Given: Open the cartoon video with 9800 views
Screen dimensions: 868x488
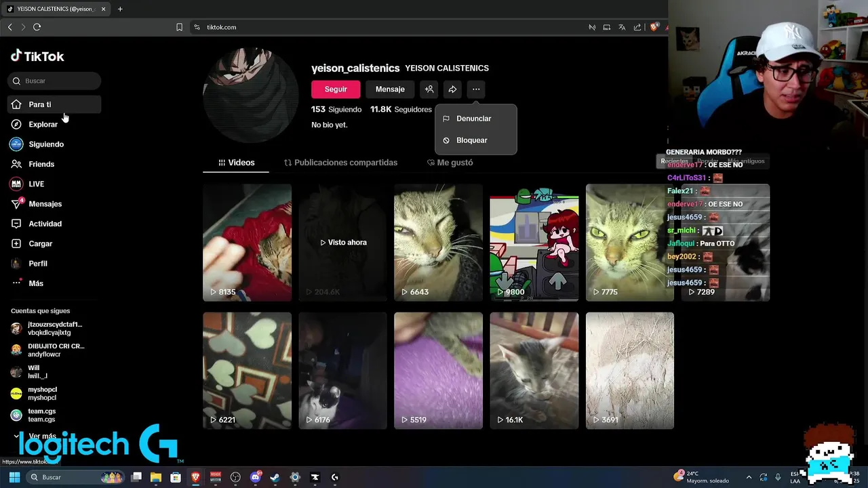Looking at the screenshot, I should pos(534,243).
